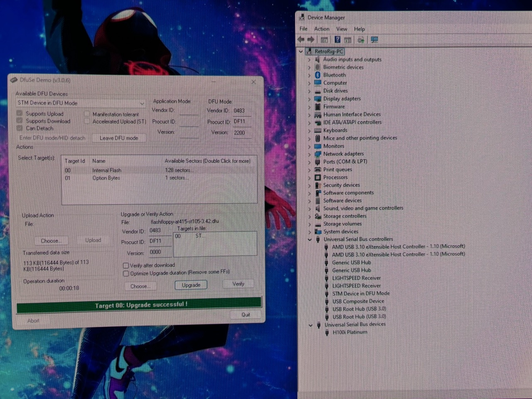Select the Bluetooth icon in device tree
532x399 pixels.
[x=318, y=75]
